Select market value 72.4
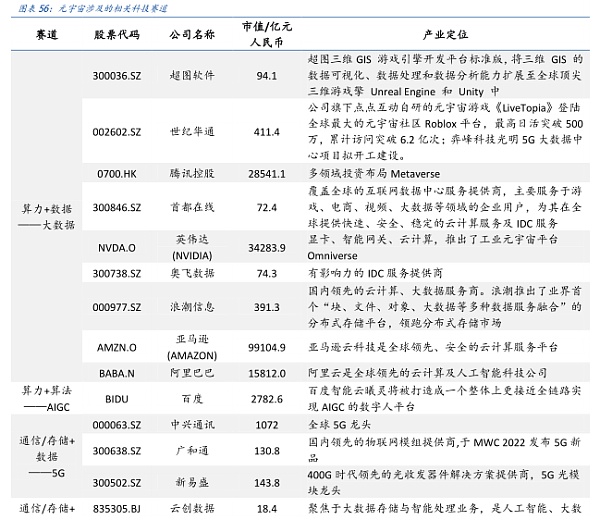The width and height of the screenshot is (600, 520). pos(267,207)
